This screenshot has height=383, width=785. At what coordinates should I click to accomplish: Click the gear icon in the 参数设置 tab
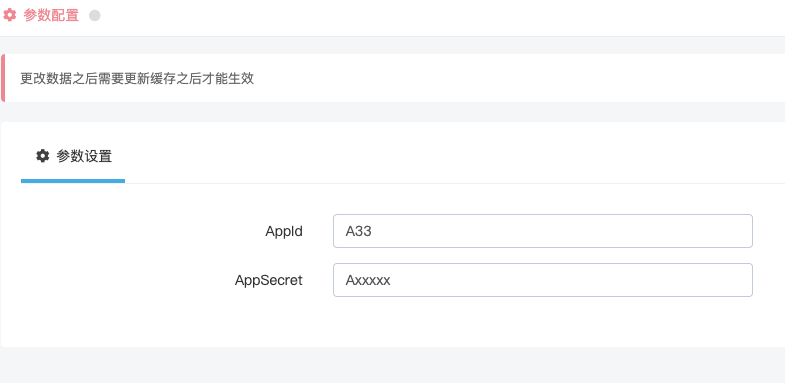[43, 156]
